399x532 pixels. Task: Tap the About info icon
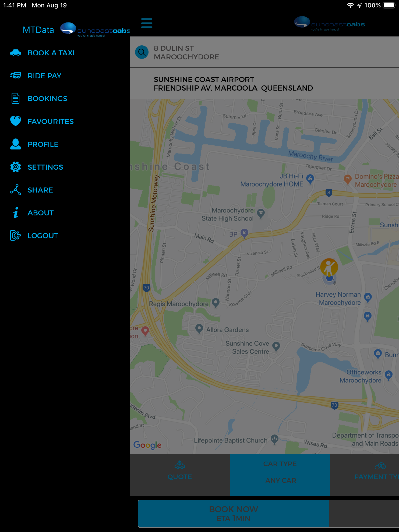click(x=16, y=213)
